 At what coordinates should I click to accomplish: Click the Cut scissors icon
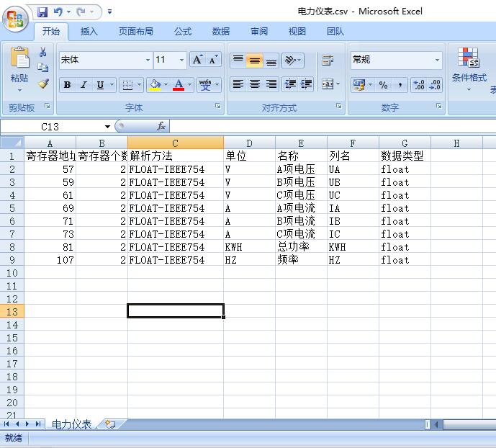[43, 53]
